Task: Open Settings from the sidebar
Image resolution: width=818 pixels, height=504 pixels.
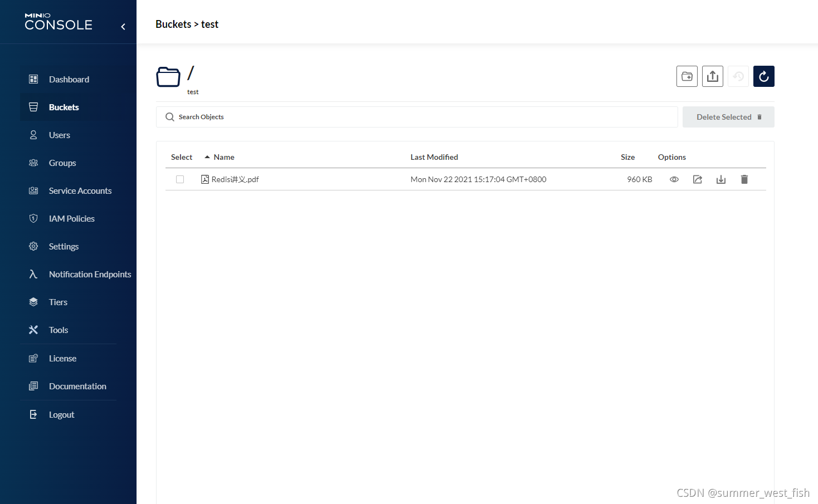Action: (x=63, y=246)
